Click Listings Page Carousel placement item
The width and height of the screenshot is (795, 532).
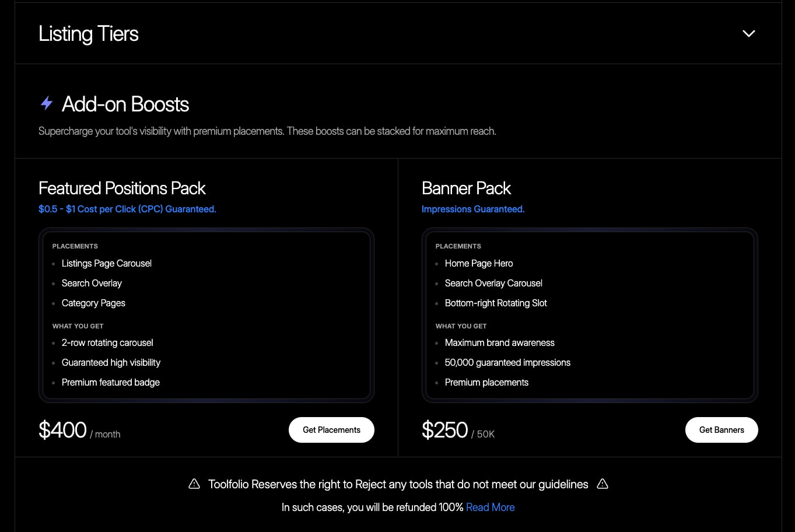[107, 264]
